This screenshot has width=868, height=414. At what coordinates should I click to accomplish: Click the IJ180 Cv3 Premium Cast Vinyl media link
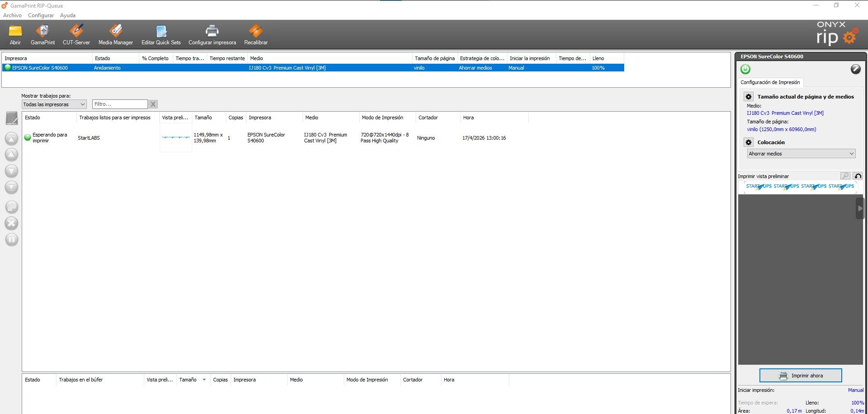(785, 113)
